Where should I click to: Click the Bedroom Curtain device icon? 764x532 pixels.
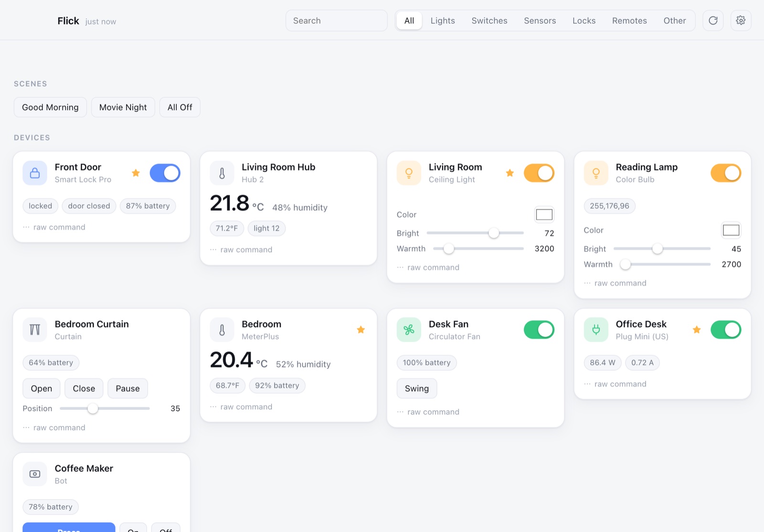tap(35, 330)
